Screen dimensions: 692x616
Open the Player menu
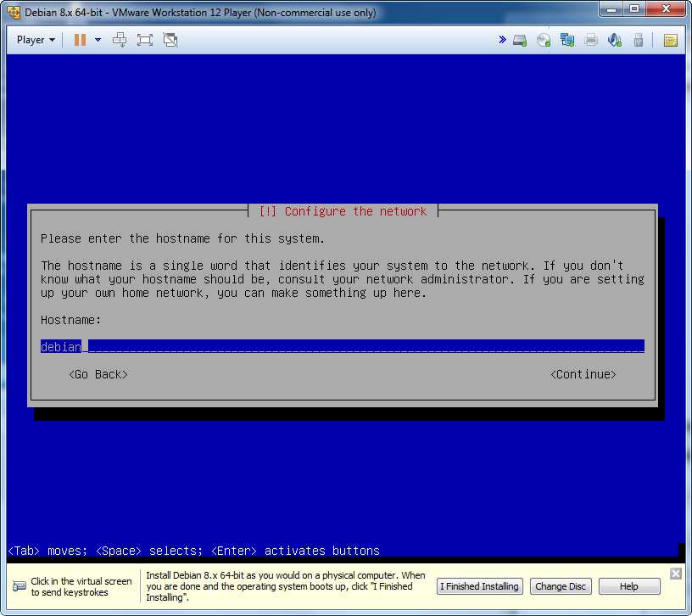[36, 40]
